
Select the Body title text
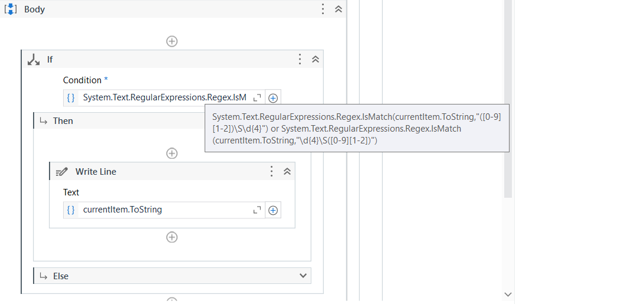(34, 9)
